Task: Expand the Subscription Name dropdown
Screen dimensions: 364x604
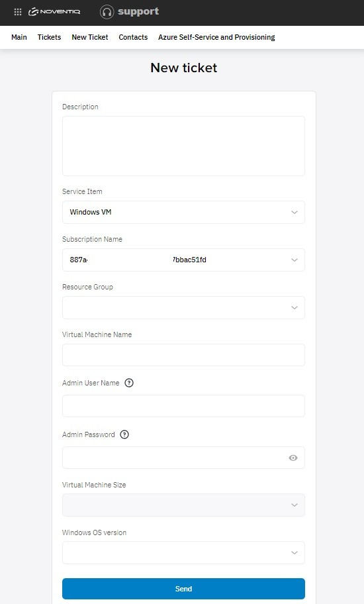Action: coord(183,260)
